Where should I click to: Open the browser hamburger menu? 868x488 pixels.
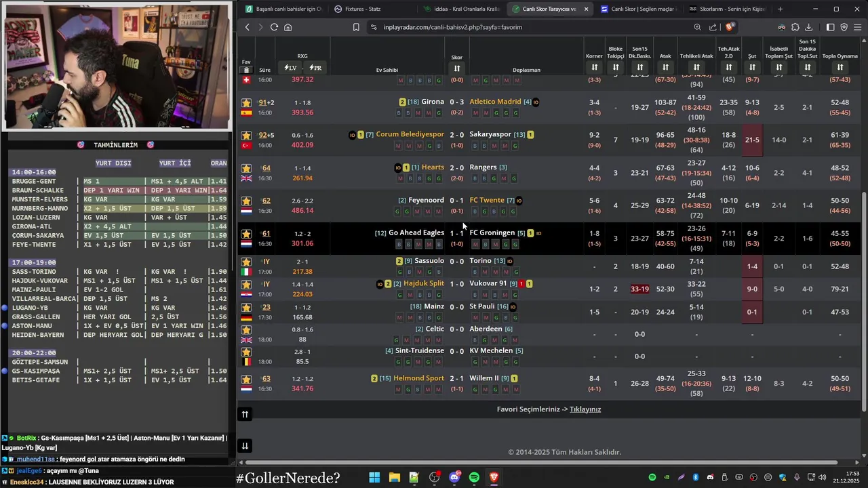(x=857, y=27)
